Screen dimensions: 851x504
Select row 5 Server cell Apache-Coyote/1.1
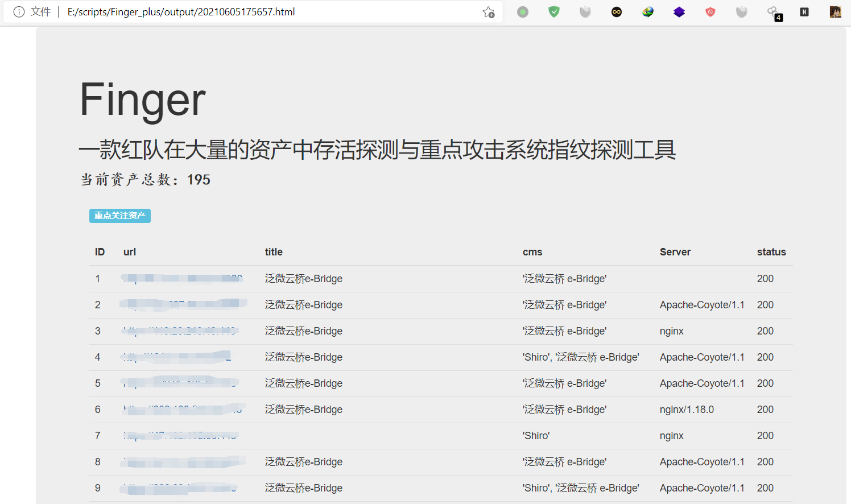tap(702, 383)
